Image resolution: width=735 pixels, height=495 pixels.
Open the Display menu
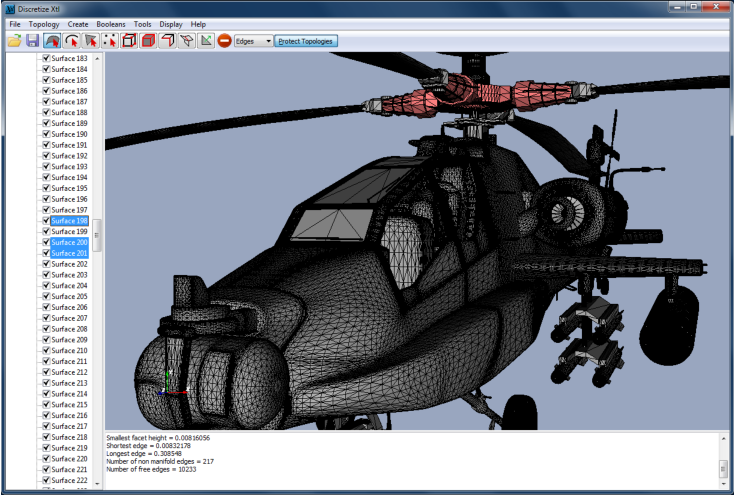171,23
